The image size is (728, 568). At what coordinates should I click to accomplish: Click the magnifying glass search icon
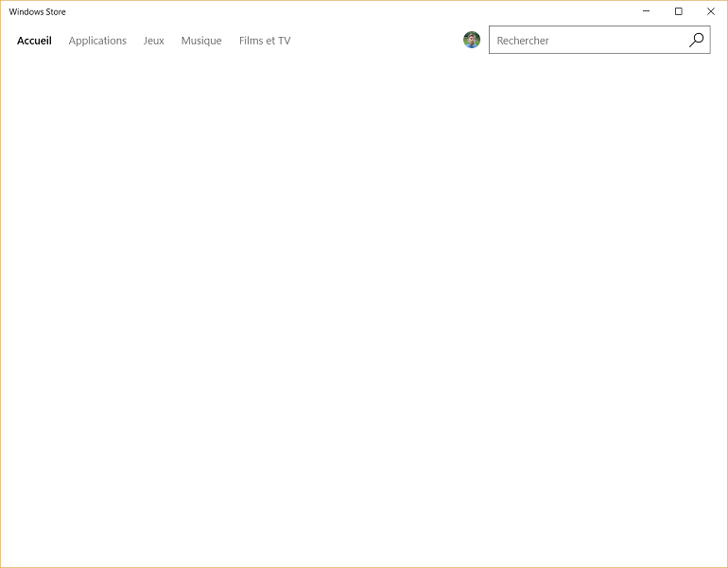click(697, 40)
